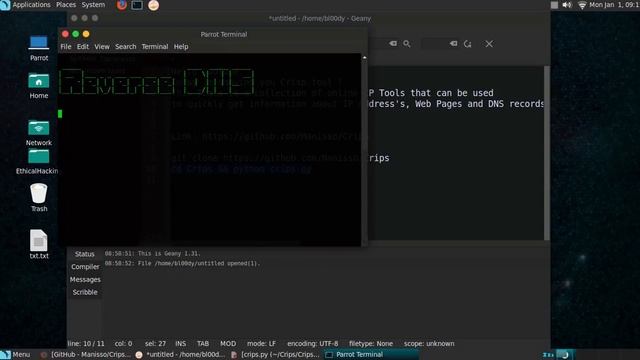Click the clear icon right of Geany goto field

[x=453, y=43]
